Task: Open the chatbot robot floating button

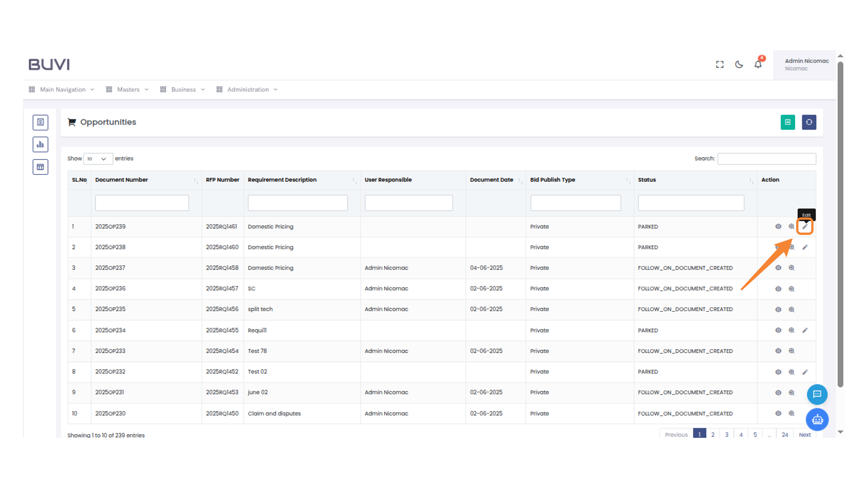Action: pos(817,420)
